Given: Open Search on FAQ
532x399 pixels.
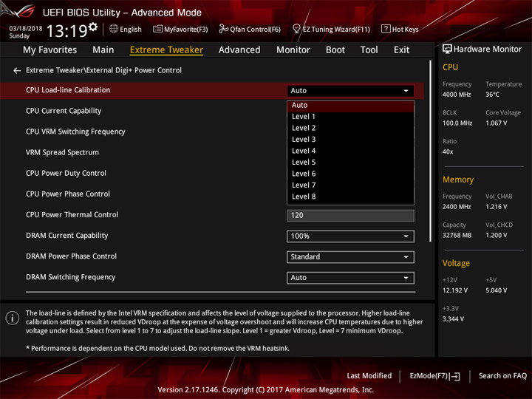Looking at the screenshot, I should [502, 375].
